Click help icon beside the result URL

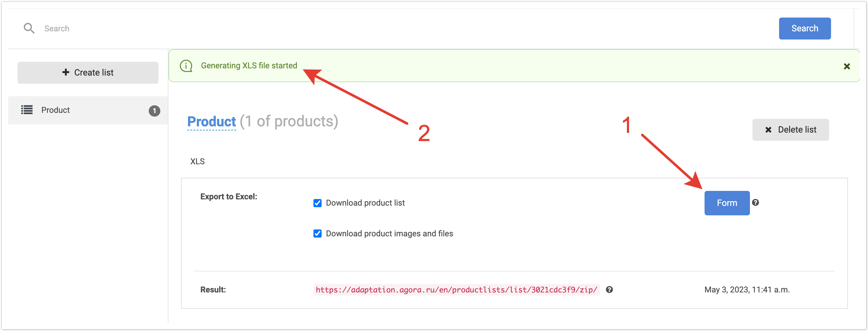[609, 290]
